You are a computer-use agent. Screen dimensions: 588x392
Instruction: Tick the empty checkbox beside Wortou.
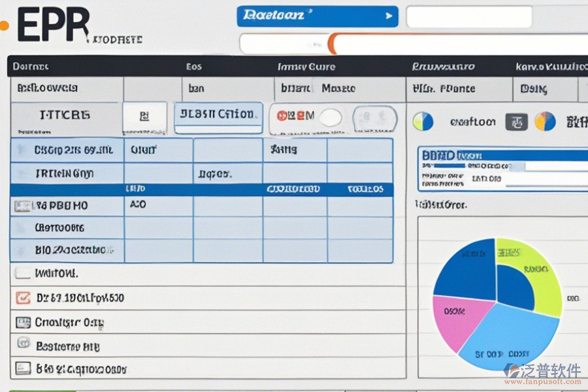click(22, 272)
